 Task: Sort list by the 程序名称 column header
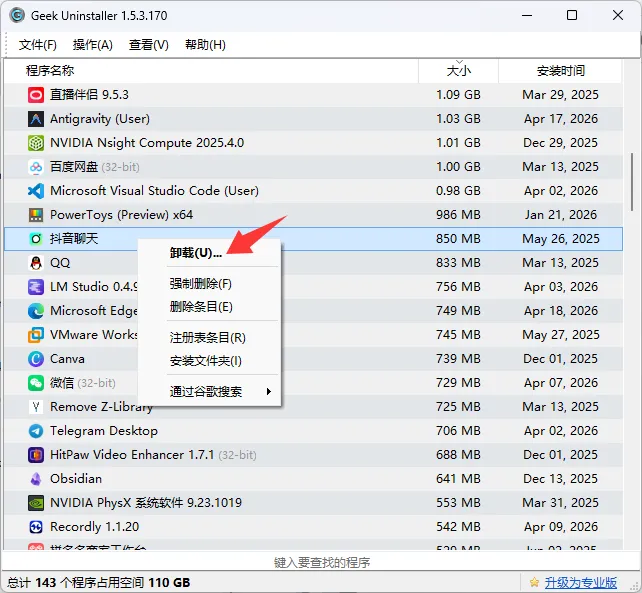[211, 71]
